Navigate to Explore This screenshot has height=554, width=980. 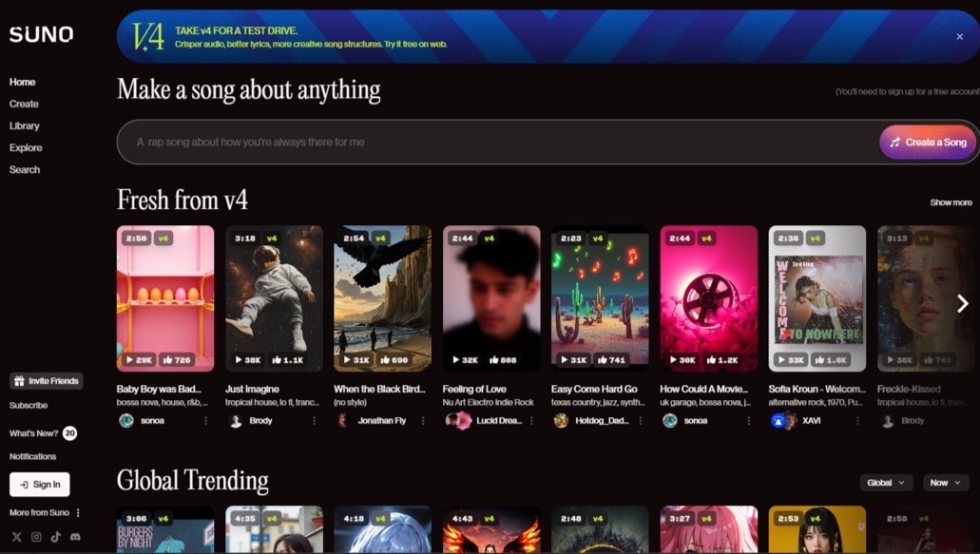(x=26, y=147)
